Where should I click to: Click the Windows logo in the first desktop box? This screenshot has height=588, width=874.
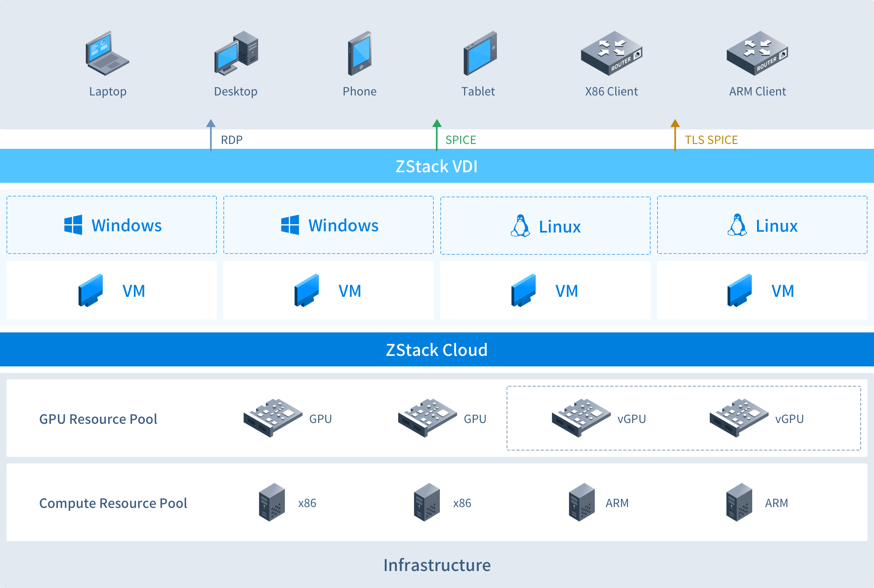click(73, 225)
